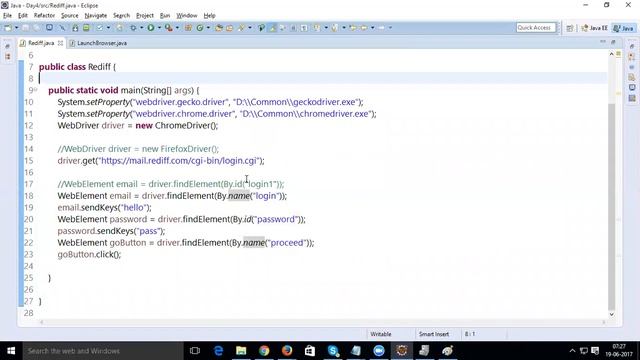Switch to the LaunchBrowser.java tab
This screenshot has height=360, width=640.
pyautogui.click(x=98, y=43)
